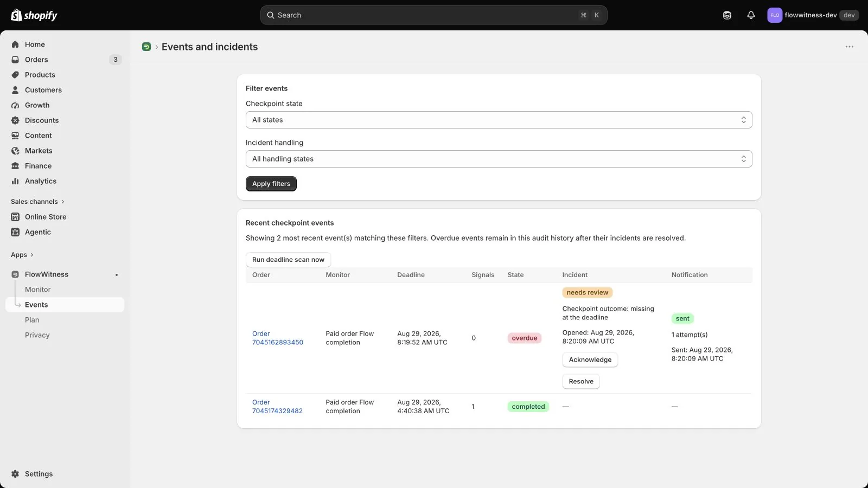Click the Apply filters button

point(271,184)
